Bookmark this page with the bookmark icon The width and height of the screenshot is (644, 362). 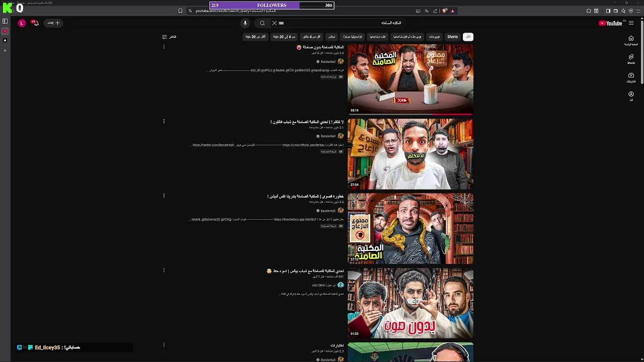180,11
